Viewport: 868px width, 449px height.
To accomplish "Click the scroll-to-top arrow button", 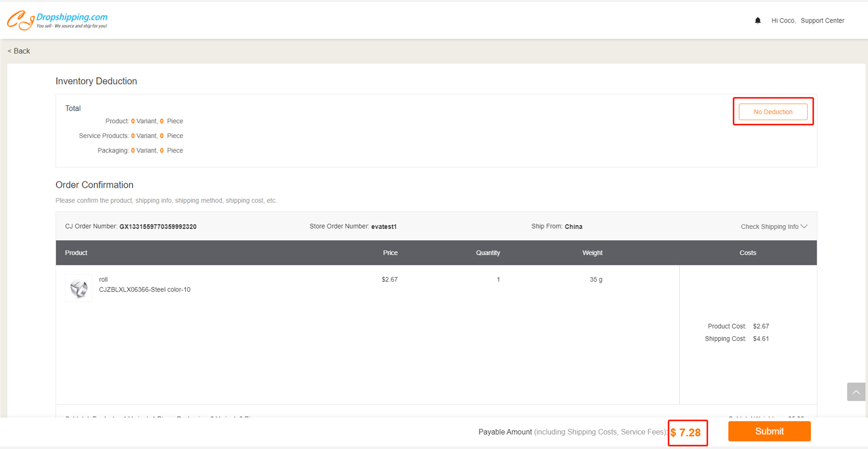I will click(856, 392).
